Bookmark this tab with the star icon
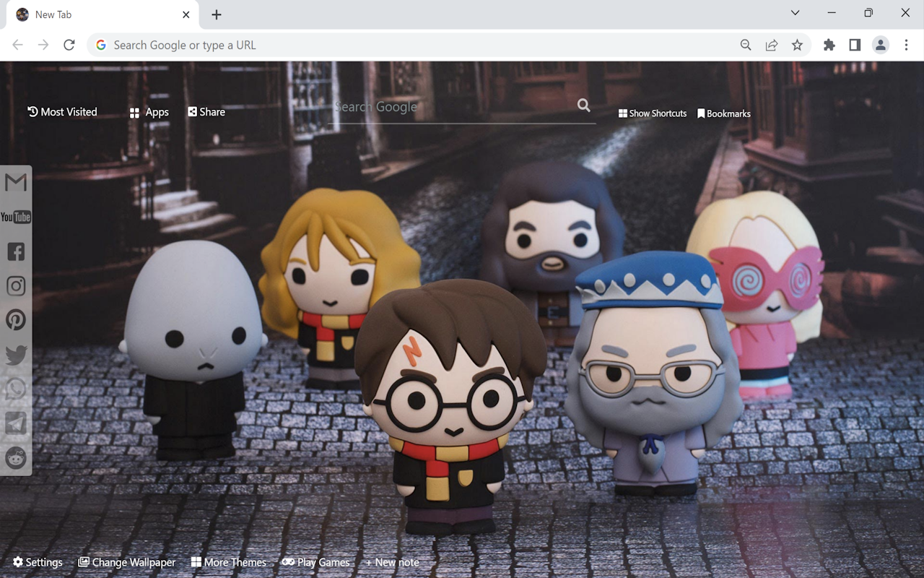Image resolution: width=924 pixels, height=578 pixels. point(797,45)
